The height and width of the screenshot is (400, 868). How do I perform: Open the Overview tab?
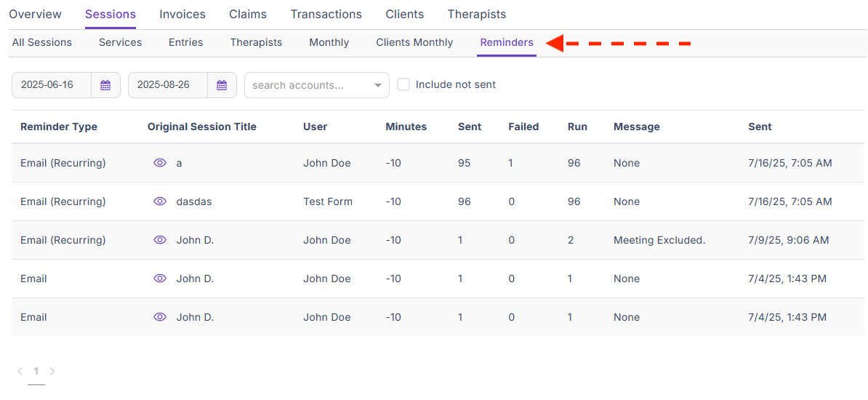click(x=36, y=15)
